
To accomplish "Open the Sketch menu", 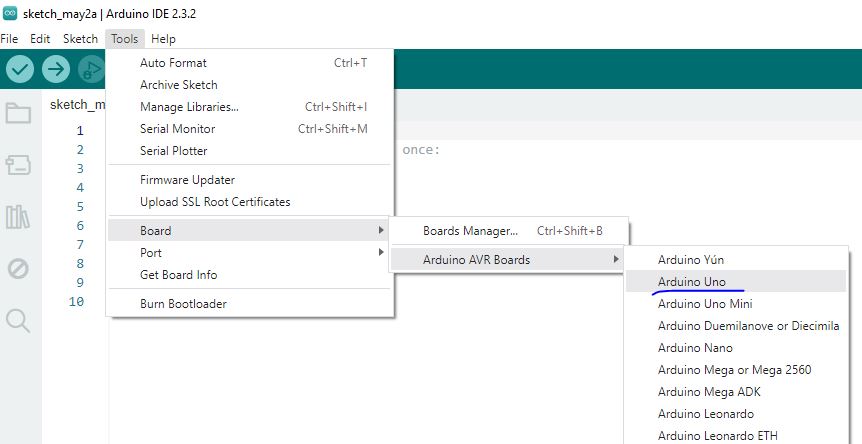I will tap(80, 39).
